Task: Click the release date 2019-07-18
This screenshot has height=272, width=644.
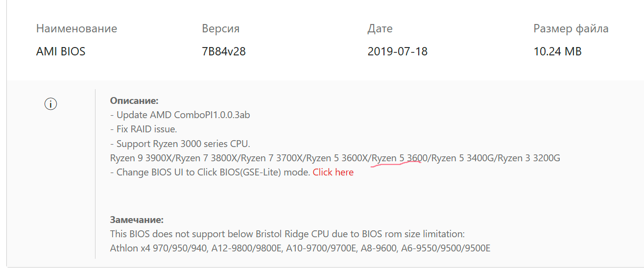Action: pos(398,51)
